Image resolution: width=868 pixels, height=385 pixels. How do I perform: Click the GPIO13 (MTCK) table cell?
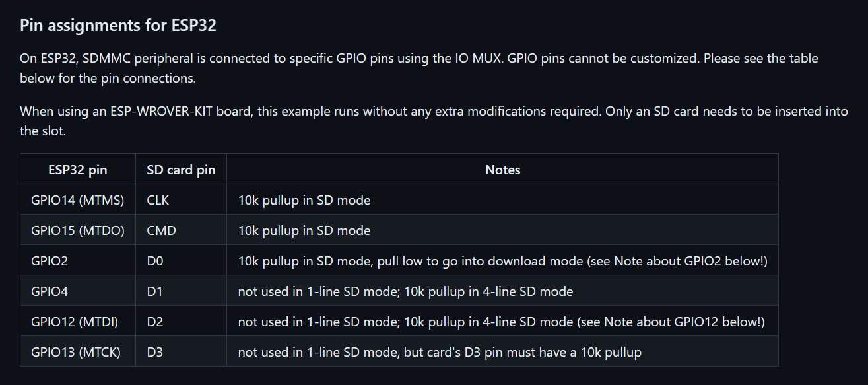pyautogui.click(x=76, y=352)
